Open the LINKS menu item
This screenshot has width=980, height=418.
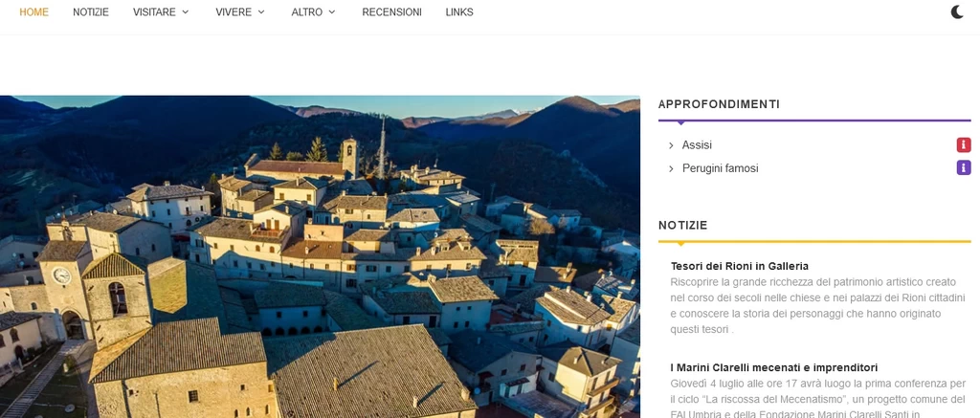point(459,11)
